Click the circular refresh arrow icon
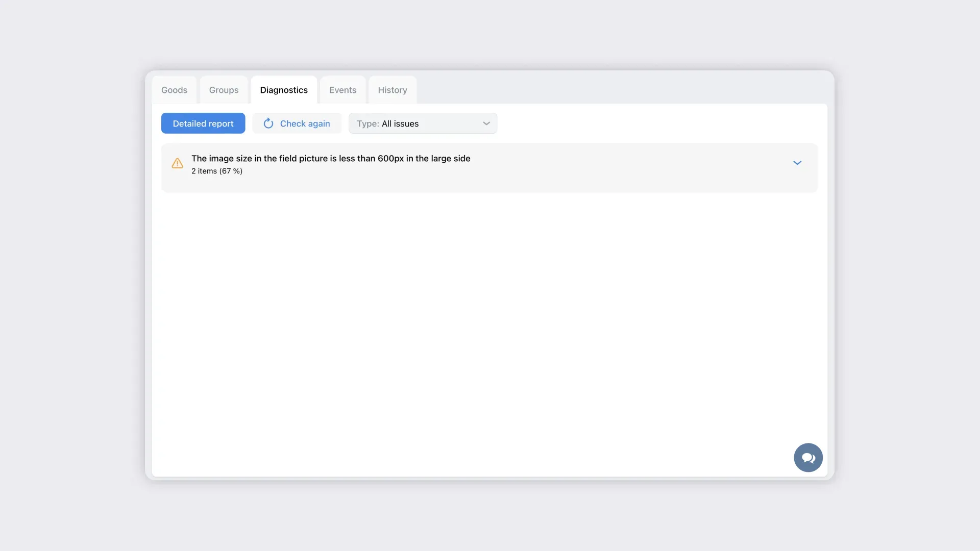 pos(268,123)
